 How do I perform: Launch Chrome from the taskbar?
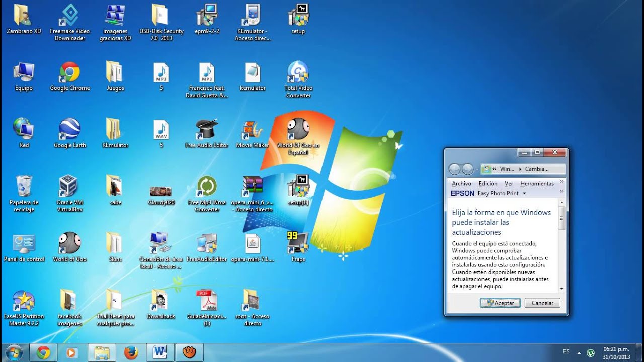click(43, 353)
